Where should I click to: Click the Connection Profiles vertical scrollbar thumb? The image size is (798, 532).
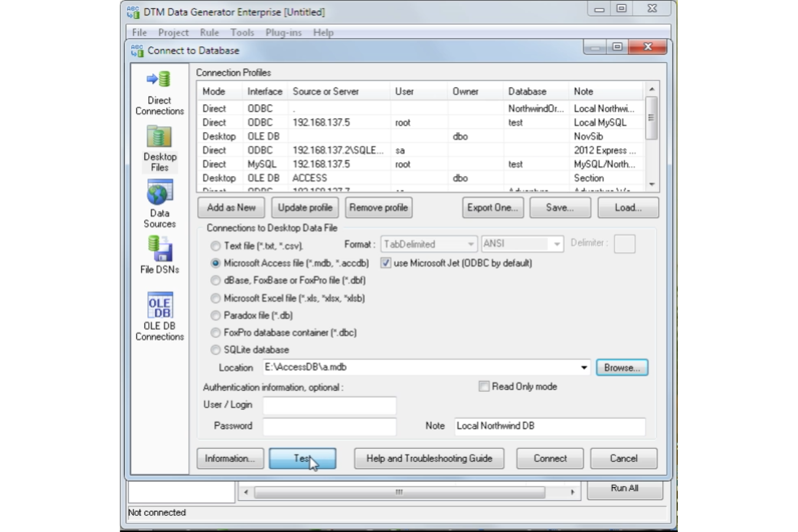(x=652, y=118)
